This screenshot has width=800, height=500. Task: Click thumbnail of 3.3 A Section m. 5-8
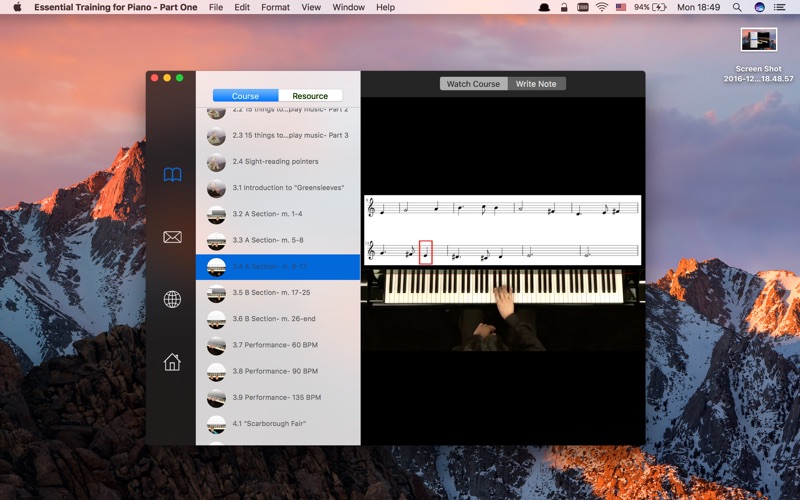pyautogui.click(x=216, y=241)
